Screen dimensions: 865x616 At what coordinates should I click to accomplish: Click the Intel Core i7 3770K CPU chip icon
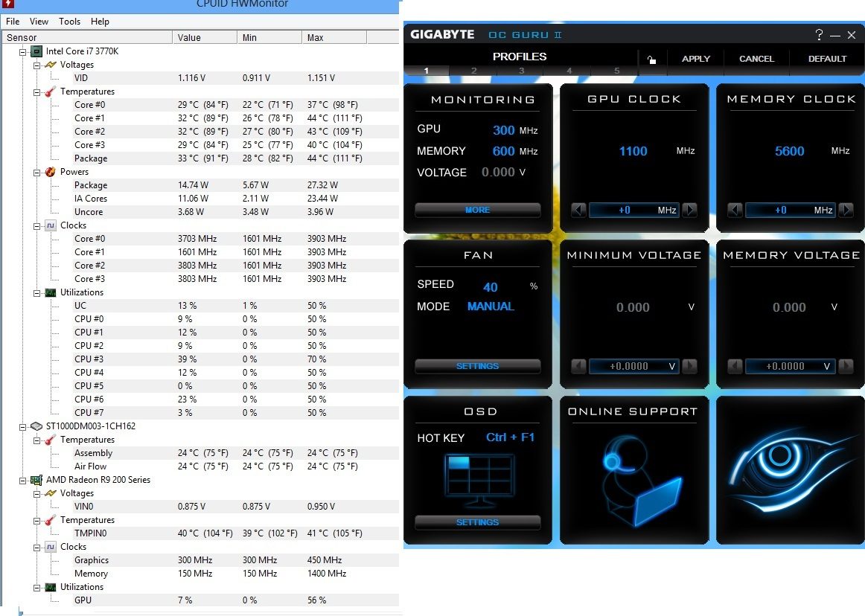pos(36,51)
